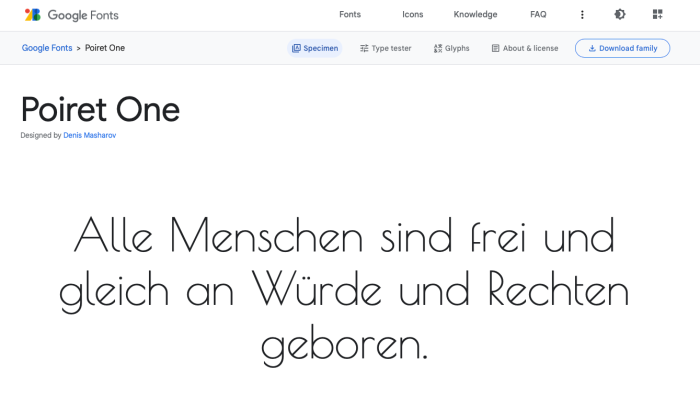
Task: Click the Google Fonts wordmark text
Action: pos(83,15)
